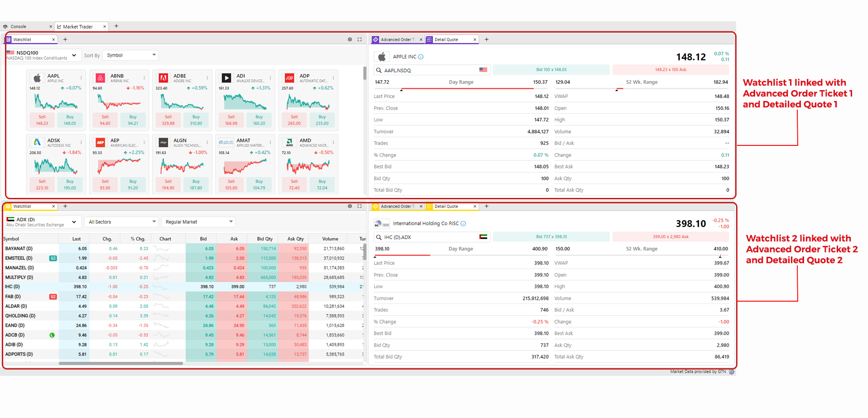This screenshot has width=868, height=418.
Task: Select the BAYANAT (D) row
Action: pos(184,249)
